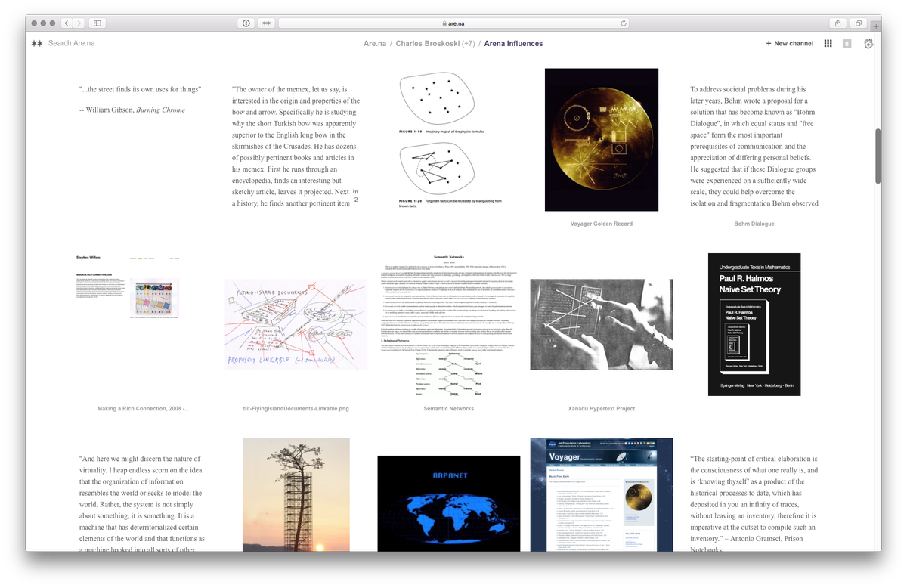Open the notifications counter badge
The height and width of the screenshot is (588, 907).
[847, 44]
